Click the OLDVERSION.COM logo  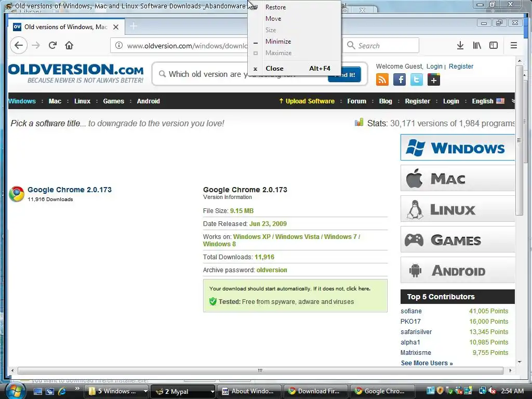[x=76, y=73]
